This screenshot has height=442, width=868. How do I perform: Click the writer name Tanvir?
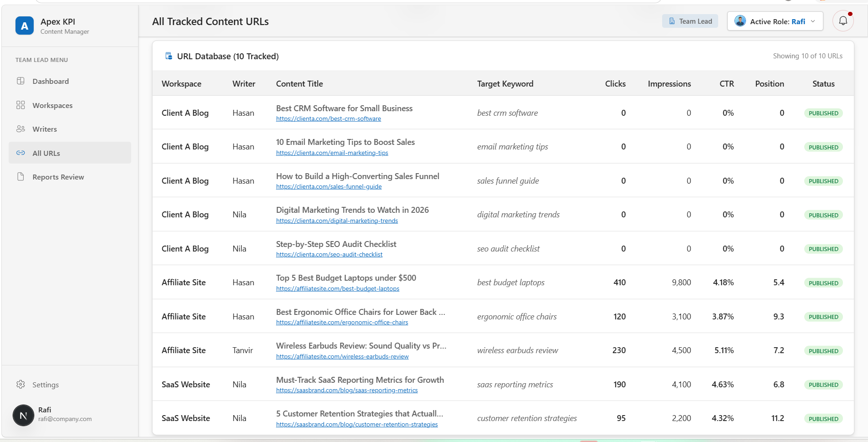pyautogui.click(x=243, y=350)
